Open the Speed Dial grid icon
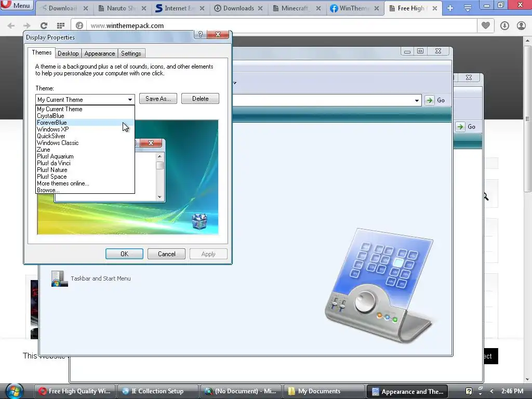This screenshot has width=532, height=399. (x=61, y=26)
